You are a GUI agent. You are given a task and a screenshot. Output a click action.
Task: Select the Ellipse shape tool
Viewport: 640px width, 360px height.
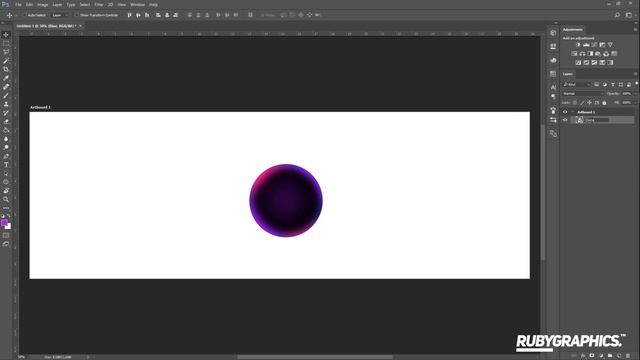(6, 182)
